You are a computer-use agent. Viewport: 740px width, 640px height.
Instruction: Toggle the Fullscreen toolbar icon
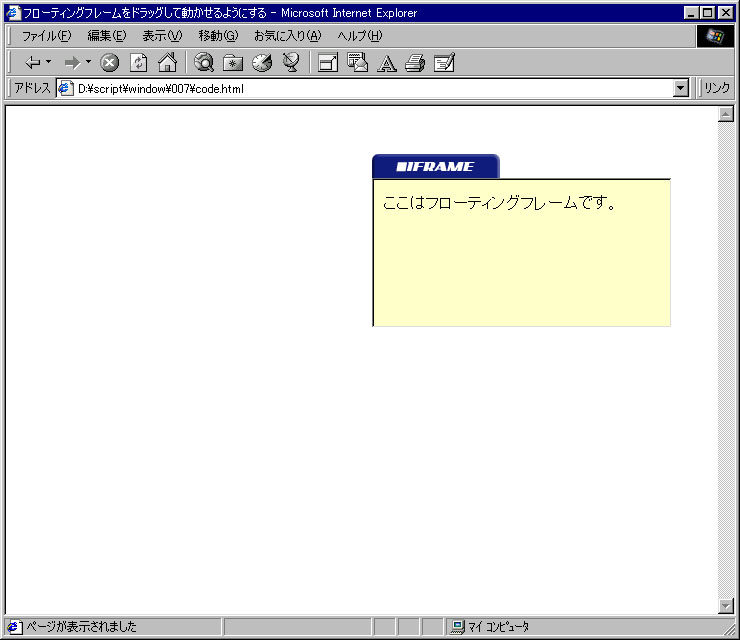[328, 62]
